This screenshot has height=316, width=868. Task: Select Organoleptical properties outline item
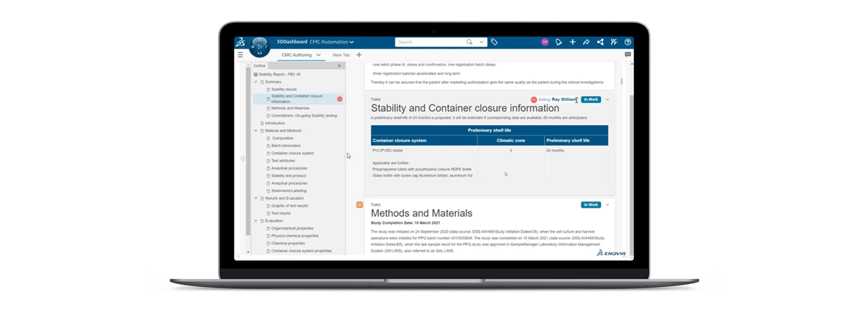pyautogui.click(x=292, y=229)
